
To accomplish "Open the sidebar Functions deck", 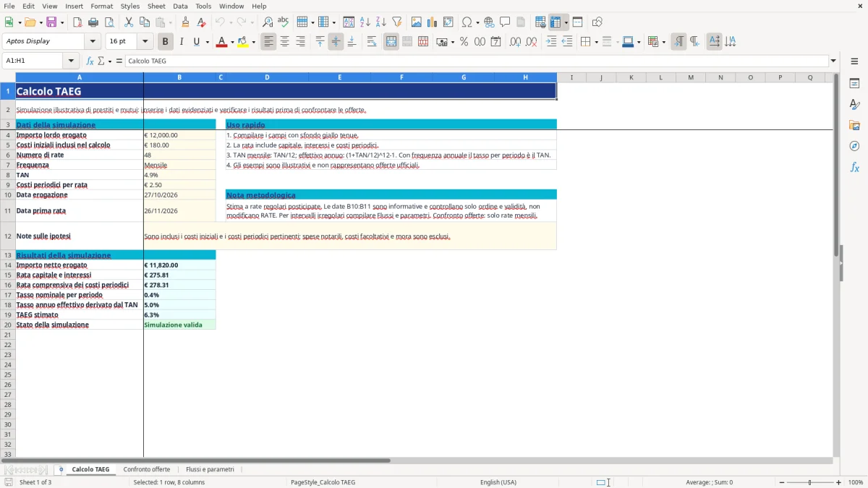I will pos(854,167).
